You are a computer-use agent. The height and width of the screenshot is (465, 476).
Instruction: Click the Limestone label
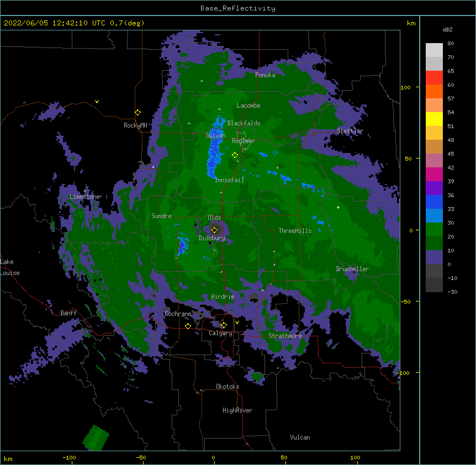(x=84, y=197)
